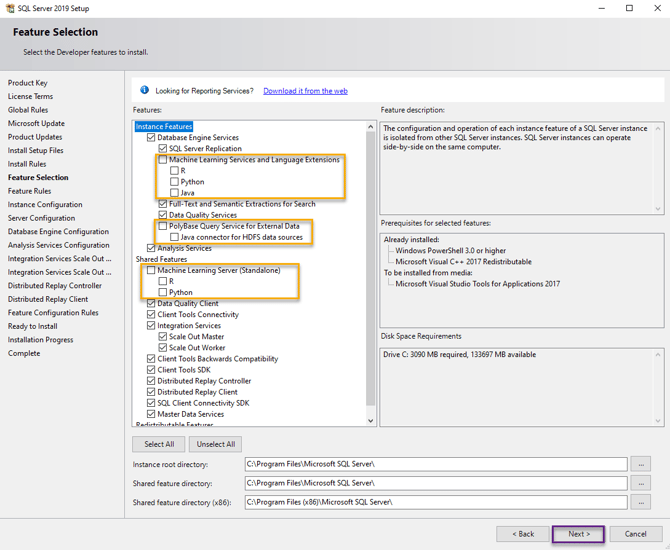Click the instance root directory field
Image resolution: width=670 pixels, height=550 pixels.
pyautogui.click(x=435, y=465)
